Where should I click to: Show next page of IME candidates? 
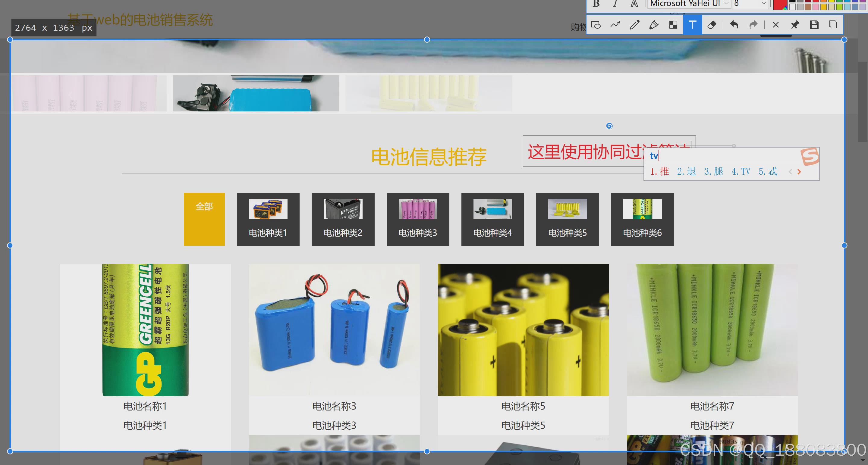(x=799, y=172)
